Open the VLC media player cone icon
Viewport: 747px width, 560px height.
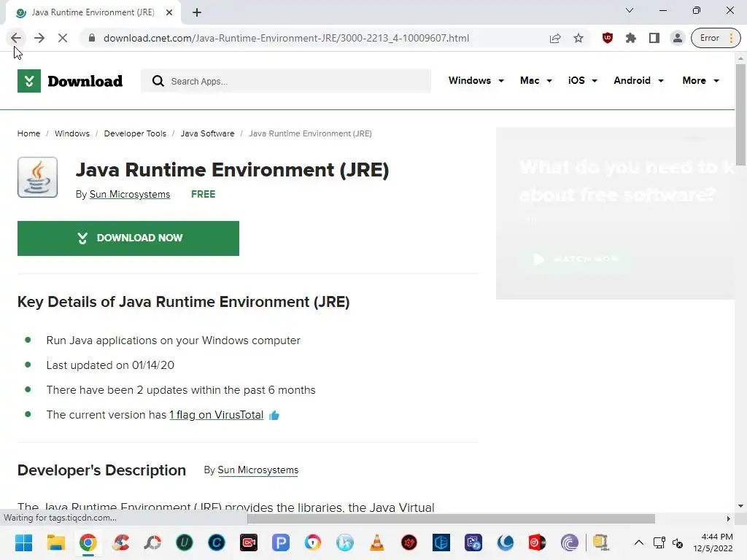tap(377, 542)
